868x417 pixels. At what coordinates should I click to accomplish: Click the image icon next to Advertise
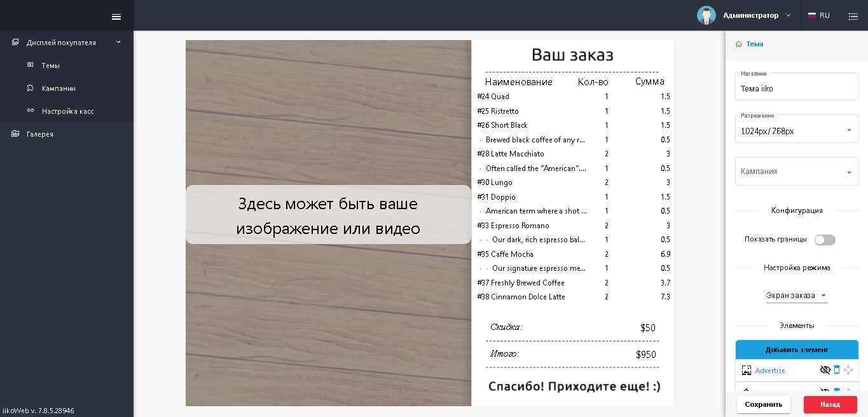click(747, 370)
